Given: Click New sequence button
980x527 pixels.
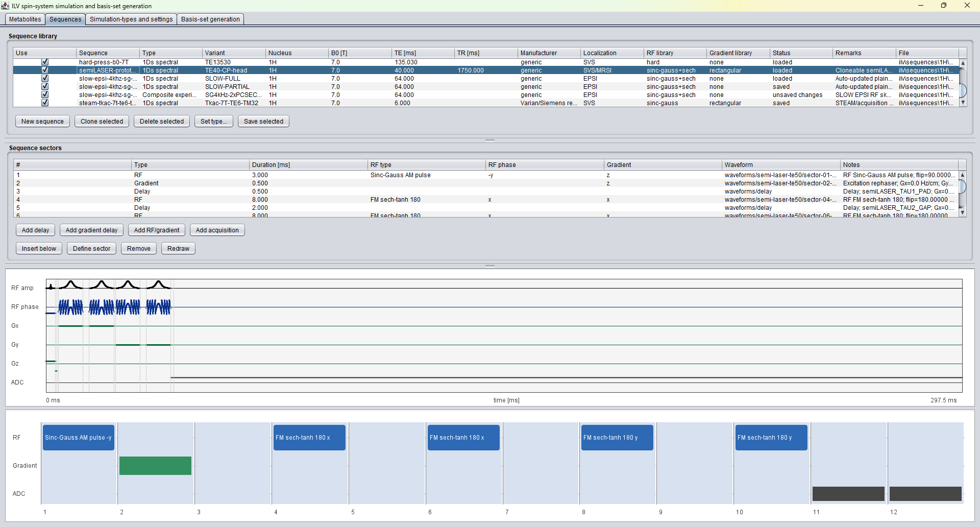Looking at the screenshot, I should [42, 121].
